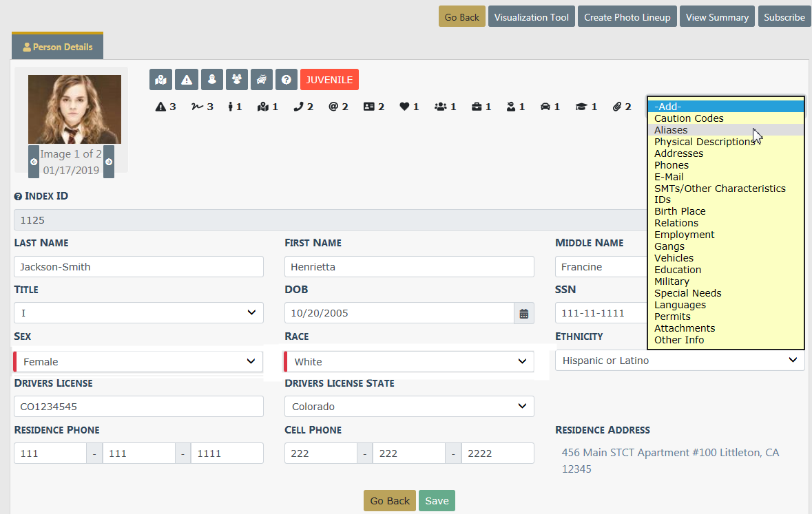Open the Race dropdown showing White
Viewport: 812px width, 514px height.
(x=409, y=362)
